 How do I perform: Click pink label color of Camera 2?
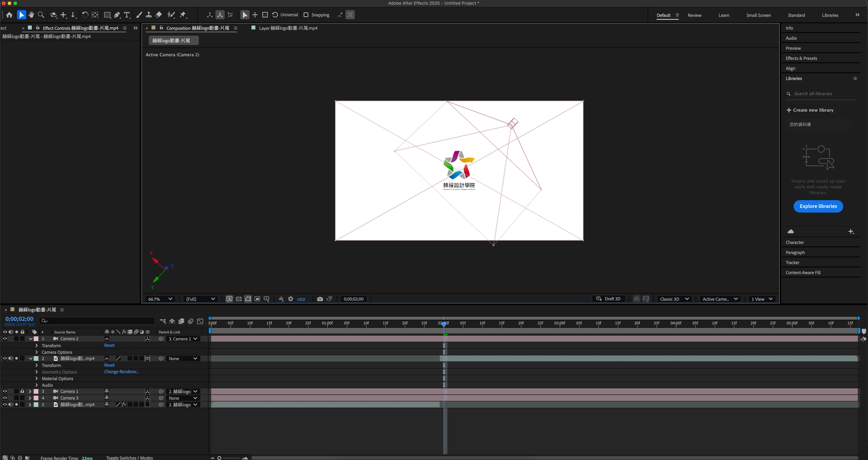(x=36, y=339)
